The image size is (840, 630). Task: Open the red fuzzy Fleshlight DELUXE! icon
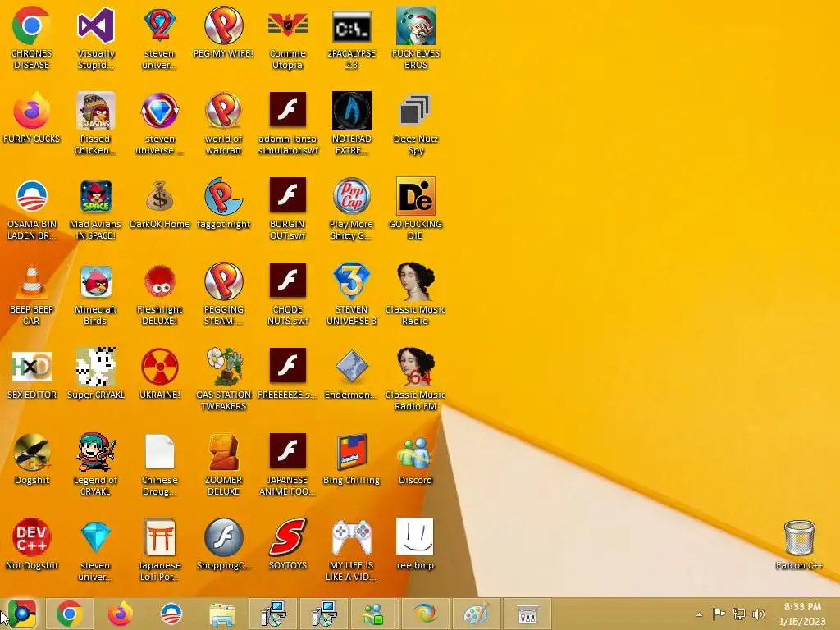click(160, 281)
